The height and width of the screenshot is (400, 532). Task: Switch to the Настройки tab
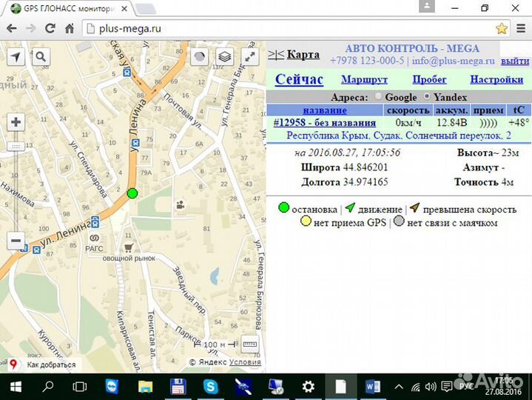tap(496, 80)
